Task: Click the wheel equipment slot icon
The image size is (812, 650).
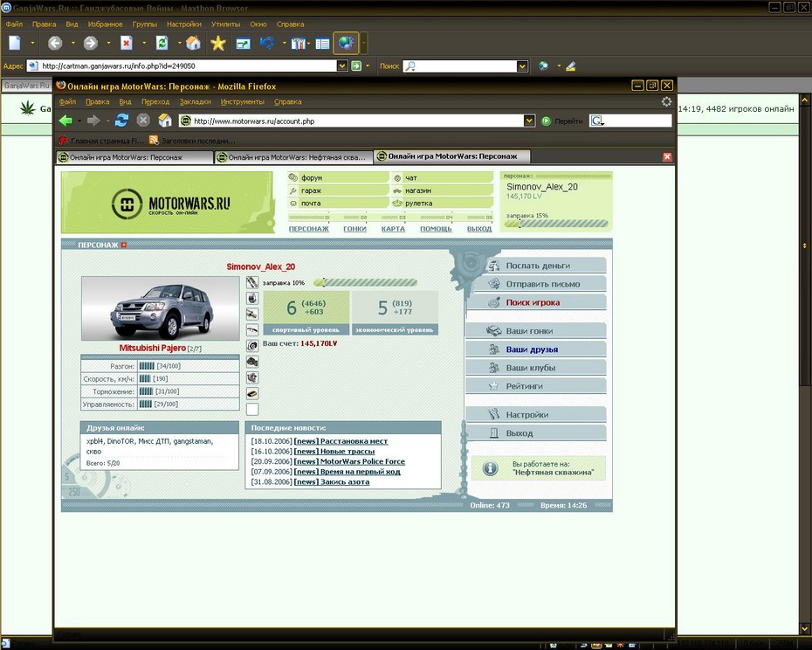Action: 252,346
